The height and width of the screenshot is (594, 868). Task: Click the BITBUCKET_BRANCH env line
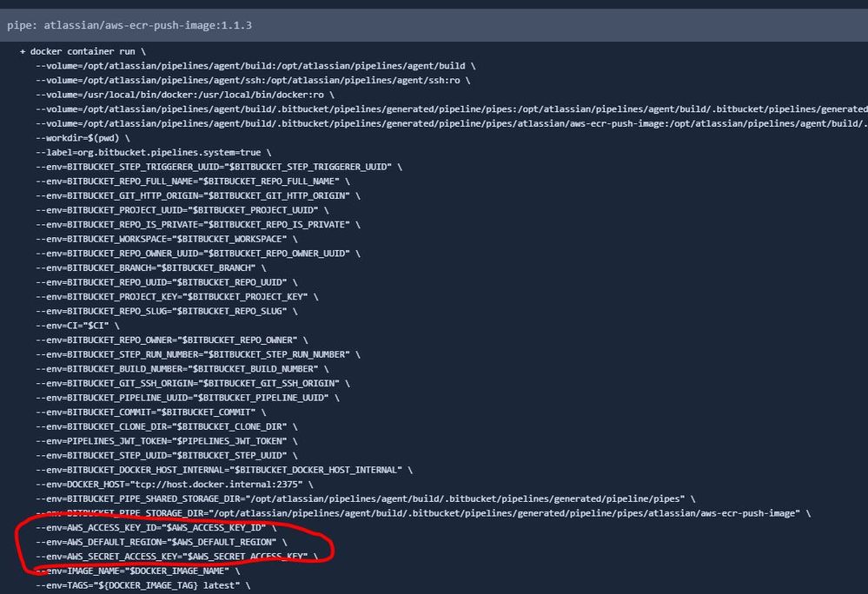pyautogui.click(x=151, y=267)
